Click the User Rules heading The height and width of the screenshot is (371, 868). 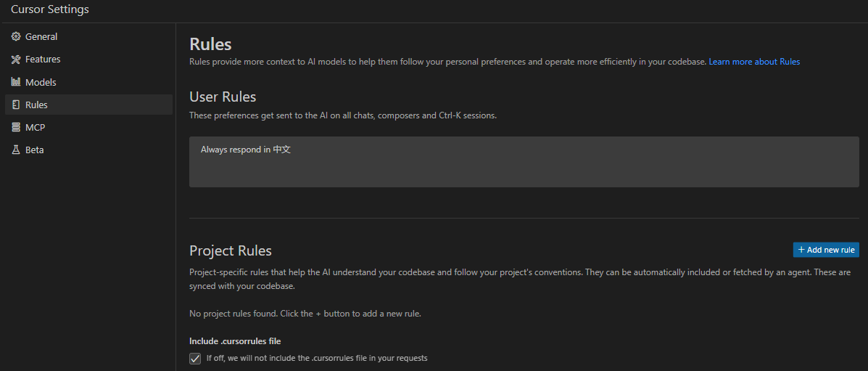[223, 97]
